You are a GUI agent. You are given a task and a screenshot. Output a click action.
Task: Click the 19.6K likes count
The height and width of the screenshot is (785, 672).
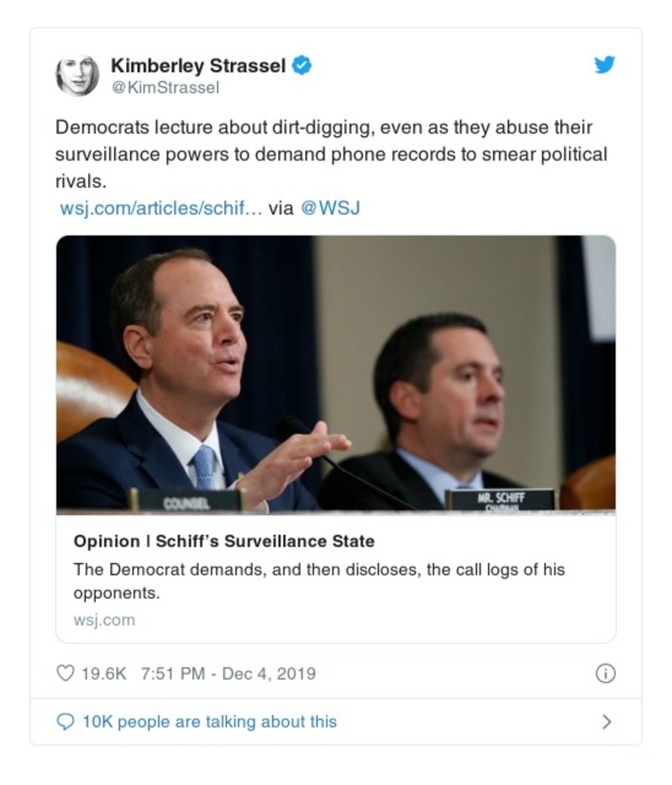(x=103, y=673)
